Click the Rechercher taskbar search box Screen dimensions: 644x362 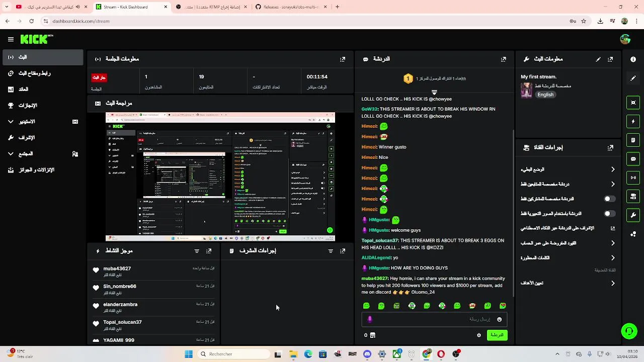point(232,354)
